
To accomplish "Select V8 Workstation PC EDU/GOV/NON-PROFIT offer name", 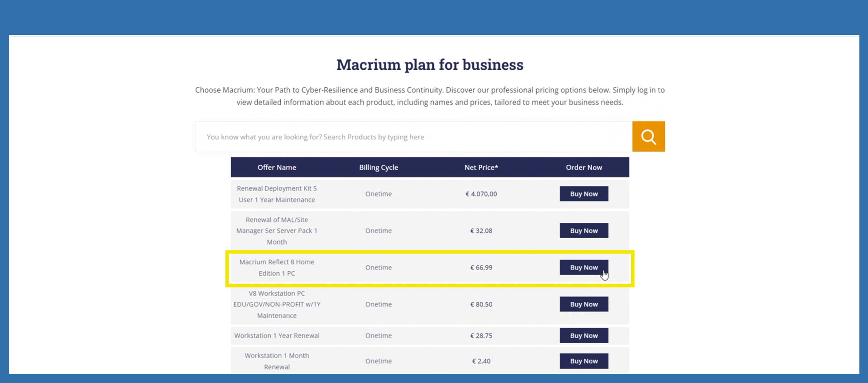I will point(277,304).
